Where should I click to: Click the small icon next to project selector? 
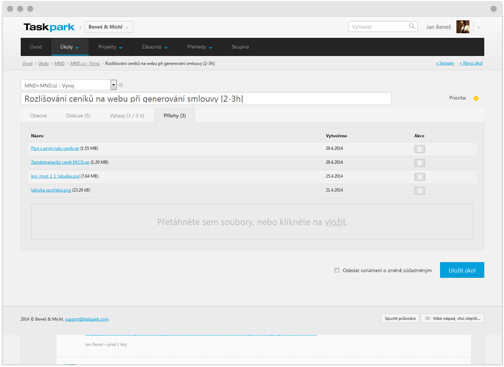pos(121,85)
